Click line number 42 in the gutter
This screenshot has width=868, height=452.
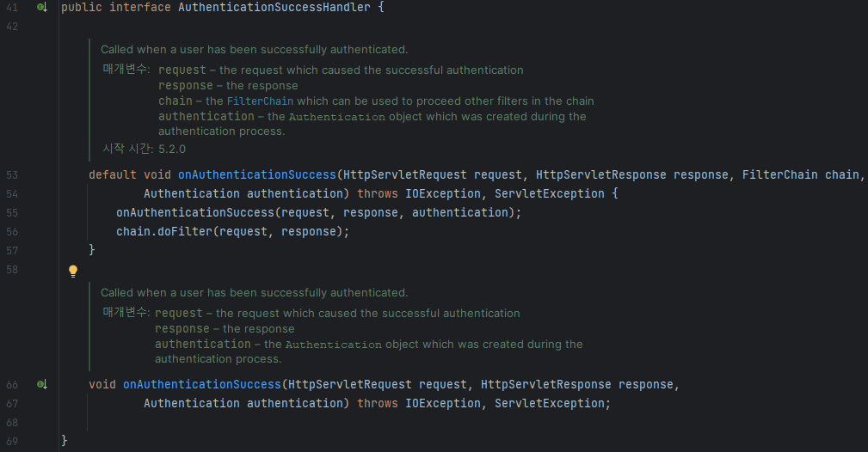[12, 27]
